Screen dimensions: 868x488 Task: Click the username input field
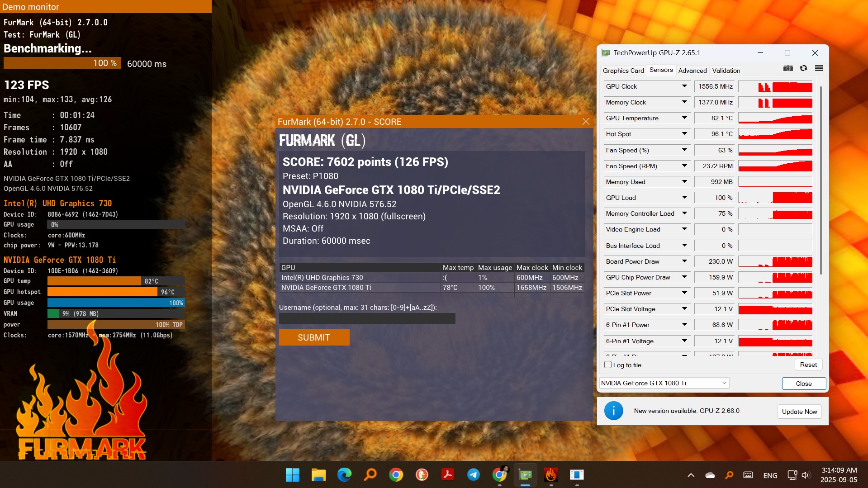click(x=367, y=318)
